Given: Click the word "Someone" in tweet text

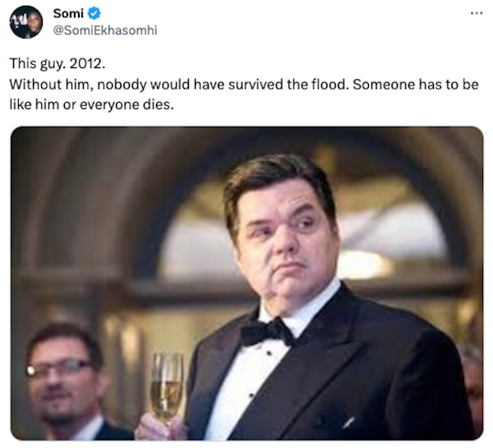Looking at the screenshot, I should (x=380, y=85).
